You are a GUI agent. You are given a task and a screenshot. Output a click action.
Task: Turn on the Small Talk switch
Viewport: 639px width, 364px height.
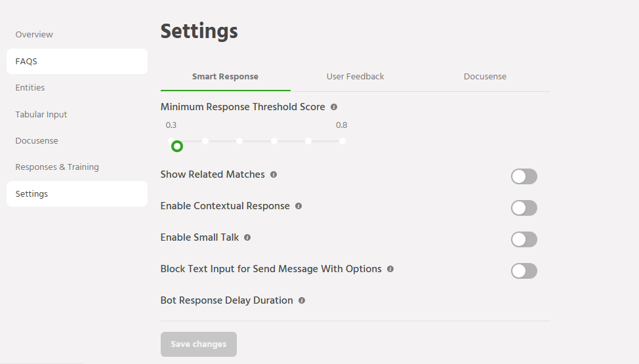[524, 239]
